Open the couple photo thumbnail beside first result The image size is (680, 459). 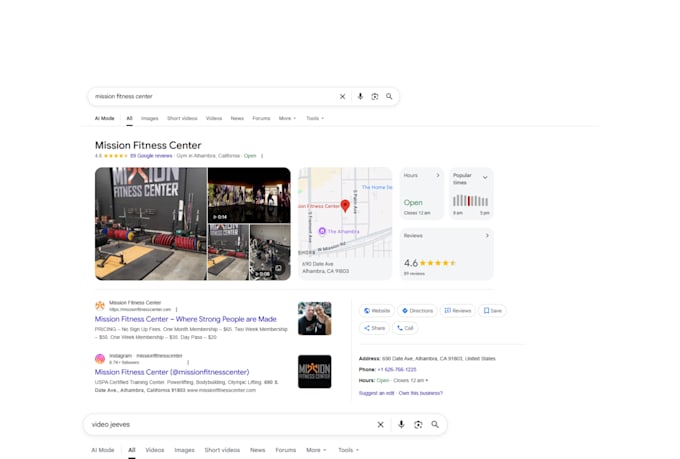[x=314, y=318]
